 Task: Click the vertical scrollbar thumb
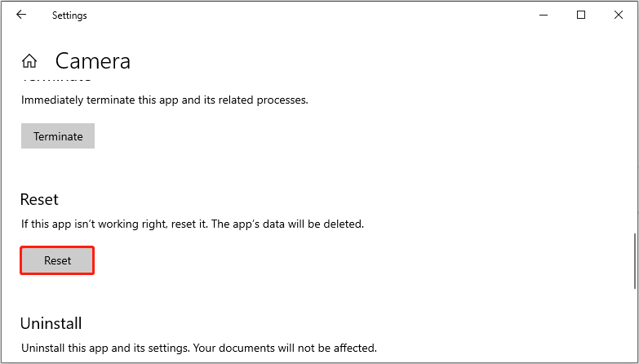[635, 261]
